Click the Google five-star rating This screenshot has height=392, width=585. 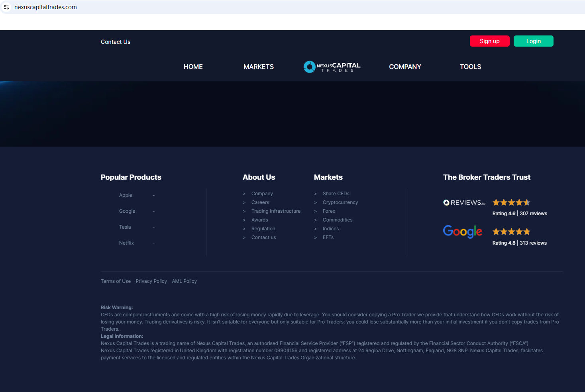click(x=511, y=232)
